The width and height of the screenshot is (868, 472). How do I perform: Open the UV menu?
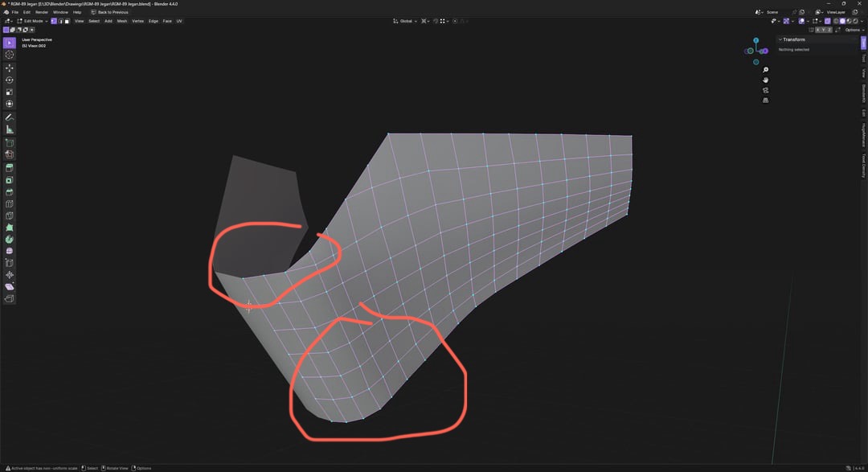178,21
